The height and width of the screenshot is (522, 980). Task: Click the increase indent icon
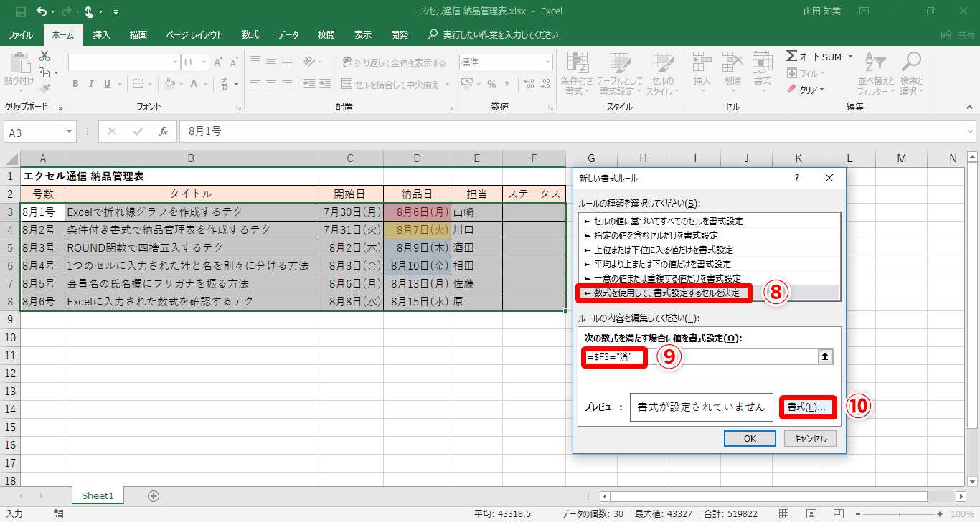325,84
